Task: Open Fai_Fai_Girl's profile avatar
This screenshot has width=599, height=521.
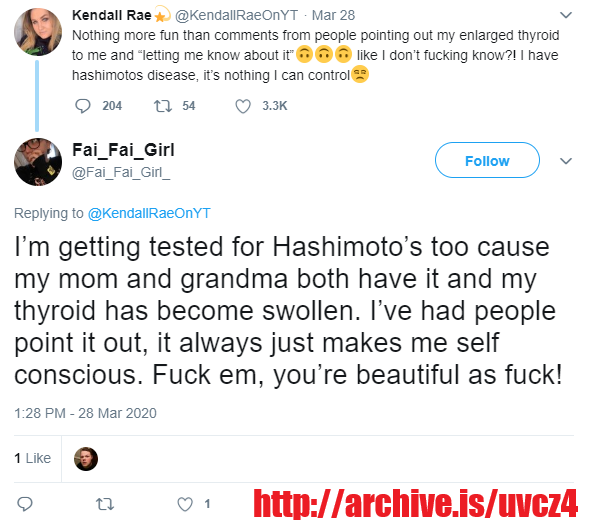Action: (x=38, y=162)
